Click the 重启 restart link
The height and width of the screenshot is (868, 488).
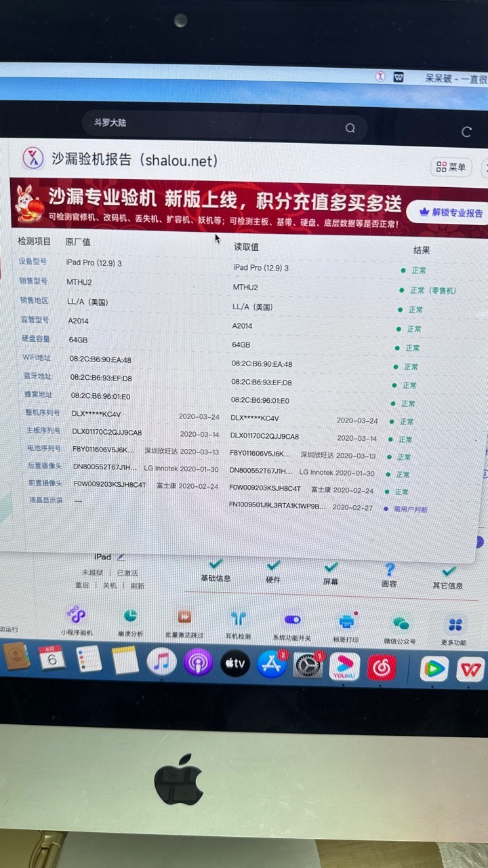point(82,585)
